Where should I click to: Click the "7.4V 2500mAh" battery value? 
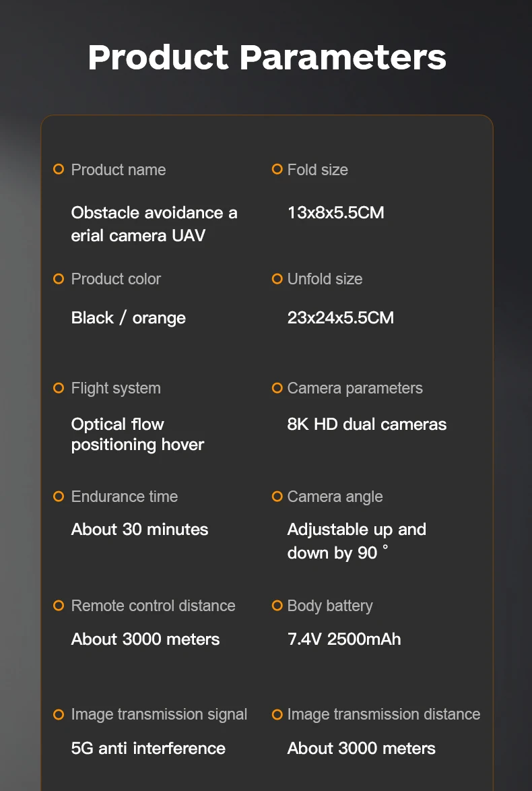point(343,639)
